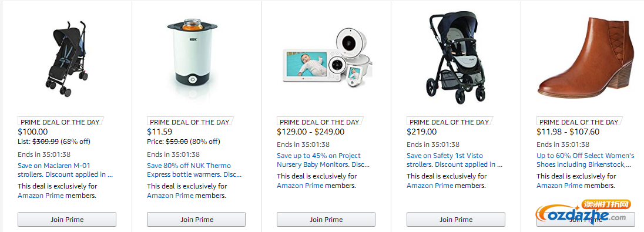644x232 pixels.
Task: Open the 'Save on Safety 1st Visto strollers' link
Action: coord(454,160)
